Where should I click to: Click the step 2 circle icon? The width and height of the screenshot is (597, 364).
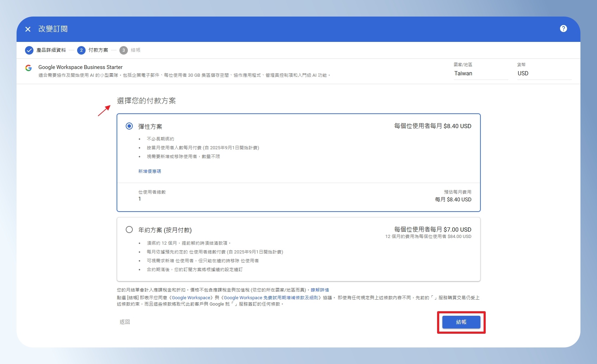[81, 50]
